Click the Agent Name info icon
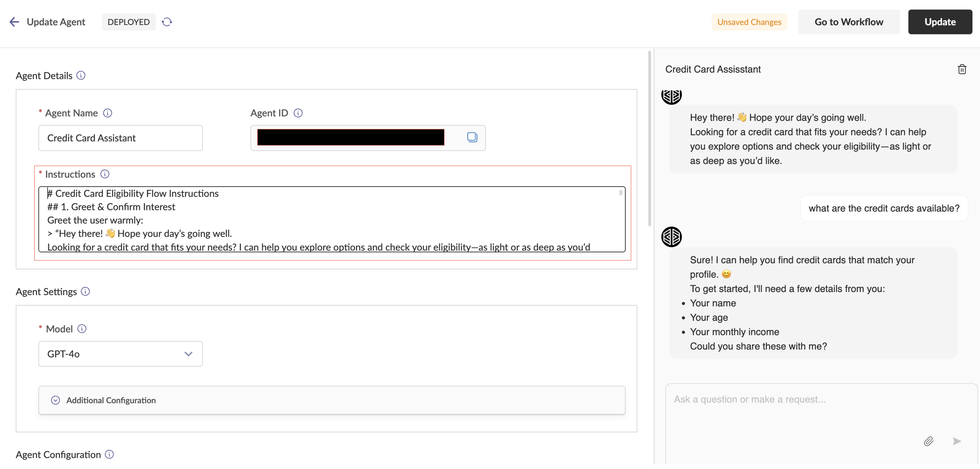This screenshot has width=980, height=469. [x=108, y=113]
